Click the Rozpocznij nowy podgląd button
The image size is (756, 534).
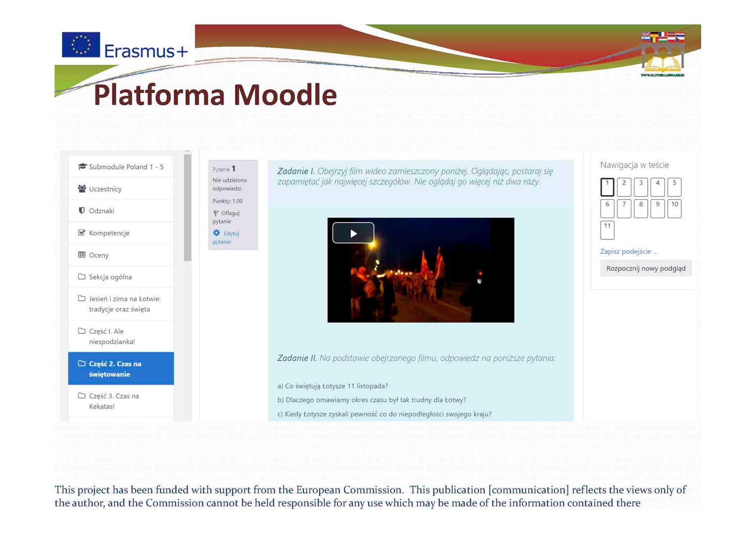646,268
